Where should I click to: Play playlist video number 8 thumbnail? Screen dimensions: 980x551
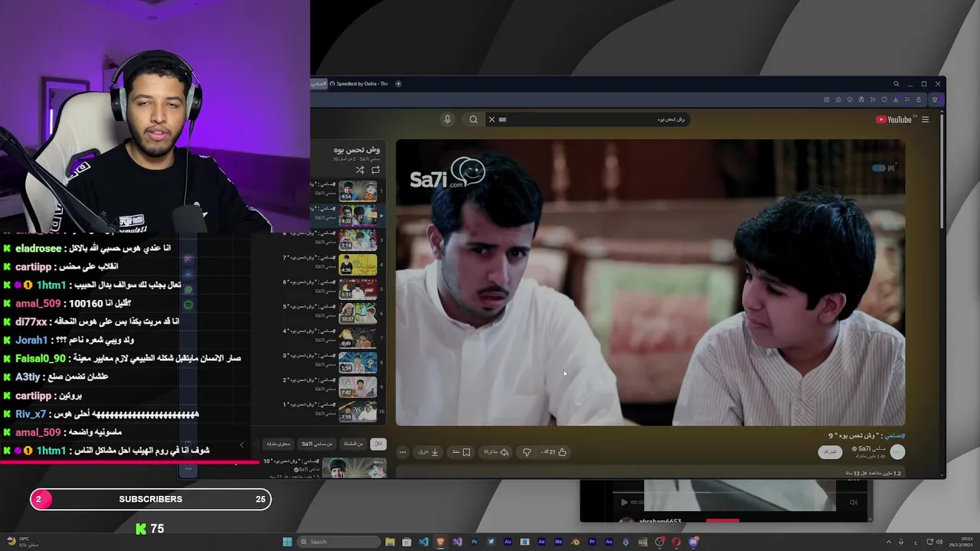tap(358, 240)
